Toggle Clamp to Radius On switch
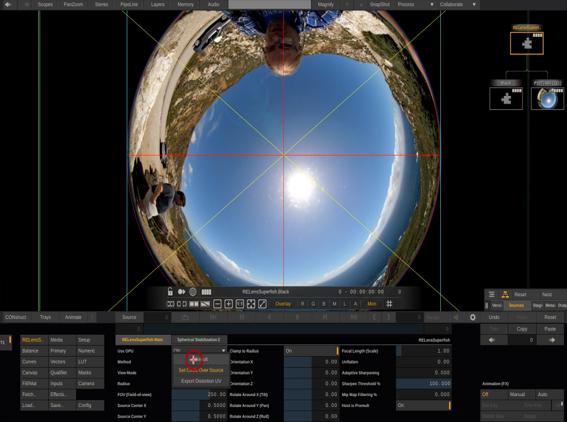This screenshot has width=567, height=422. (x=311, y=351)
